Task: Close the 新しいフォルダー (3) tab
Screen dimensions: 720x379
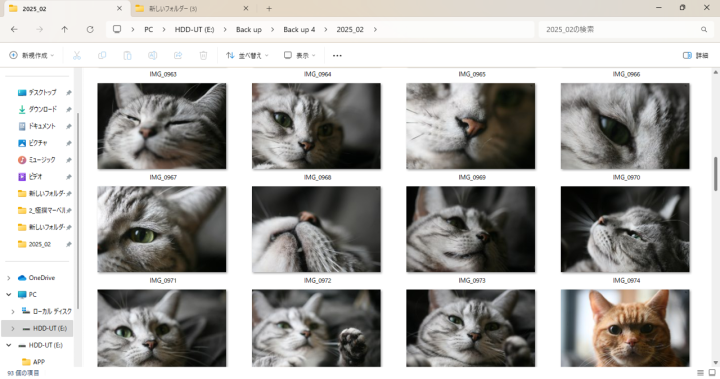Action: point(246,8)
